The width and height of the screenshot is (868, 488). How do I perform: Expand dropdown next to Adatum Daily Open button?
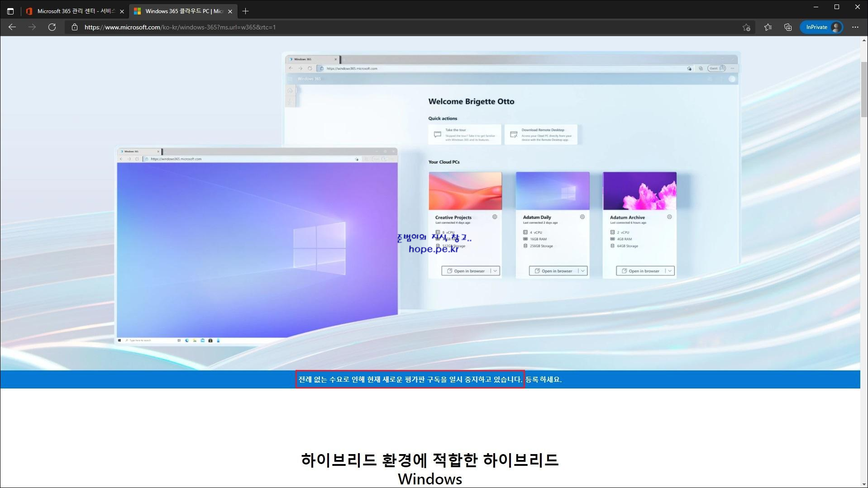tap(583, 271)
